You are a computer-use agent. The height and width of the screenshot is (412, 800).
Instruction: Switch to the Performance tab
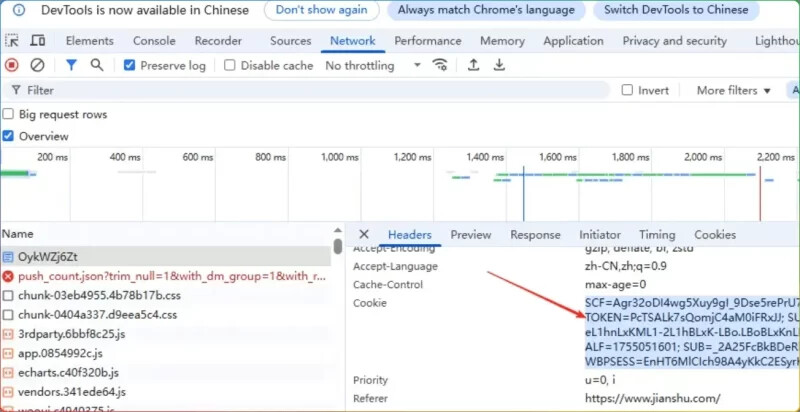click(427, 41)
